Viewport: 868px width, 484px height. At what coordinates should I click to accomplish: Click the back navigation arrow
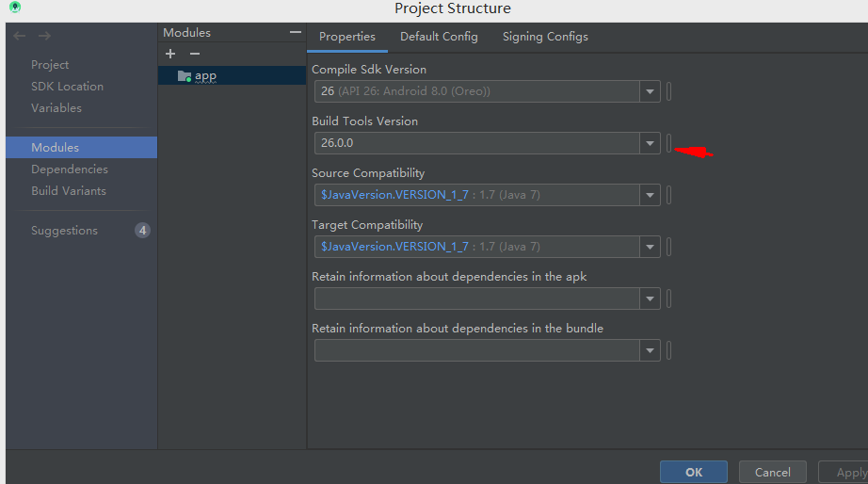[20, 36]
